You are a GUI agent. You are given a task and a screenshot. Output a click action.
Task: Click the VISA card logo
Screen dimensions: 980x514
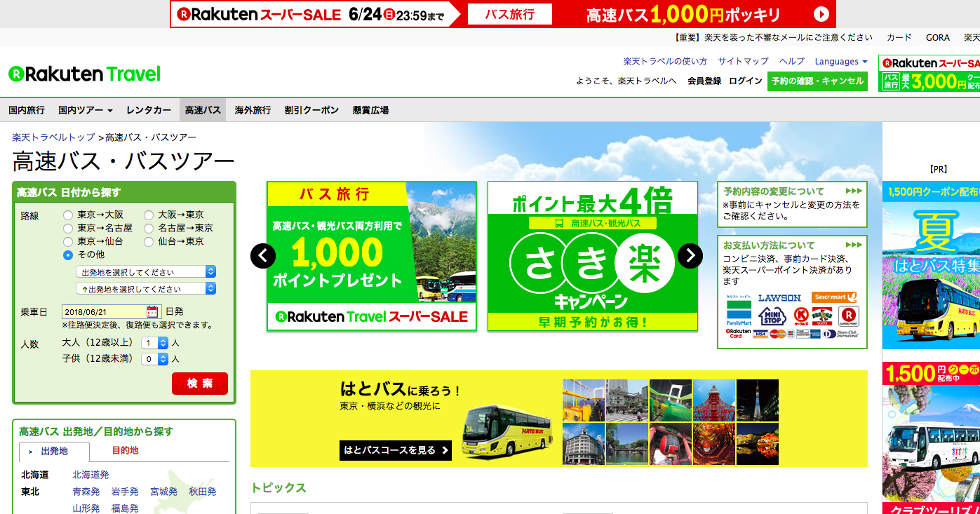click(x=760, y=334)
